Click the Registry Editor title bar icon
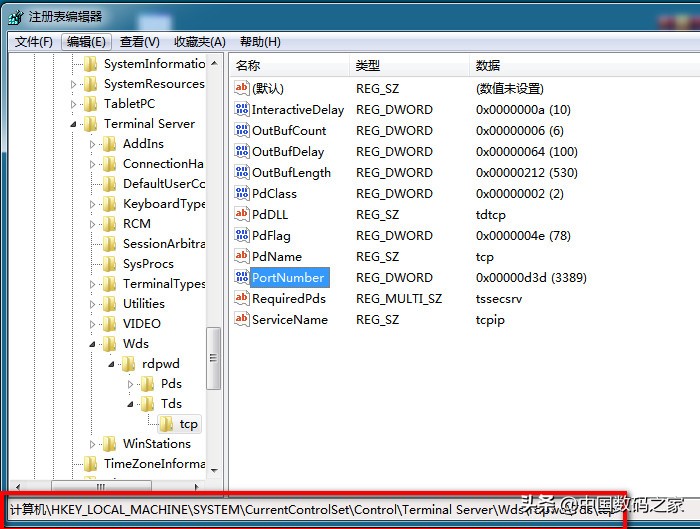The height and width of the screenshot is (529, 700). (14, 17)
